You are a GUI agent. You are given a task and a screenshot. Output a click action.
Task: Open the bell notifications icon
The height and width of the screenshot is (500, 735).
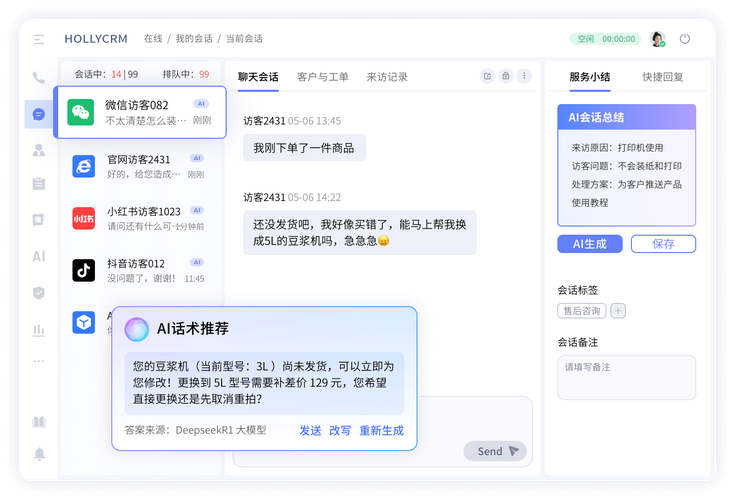(39, 454)
